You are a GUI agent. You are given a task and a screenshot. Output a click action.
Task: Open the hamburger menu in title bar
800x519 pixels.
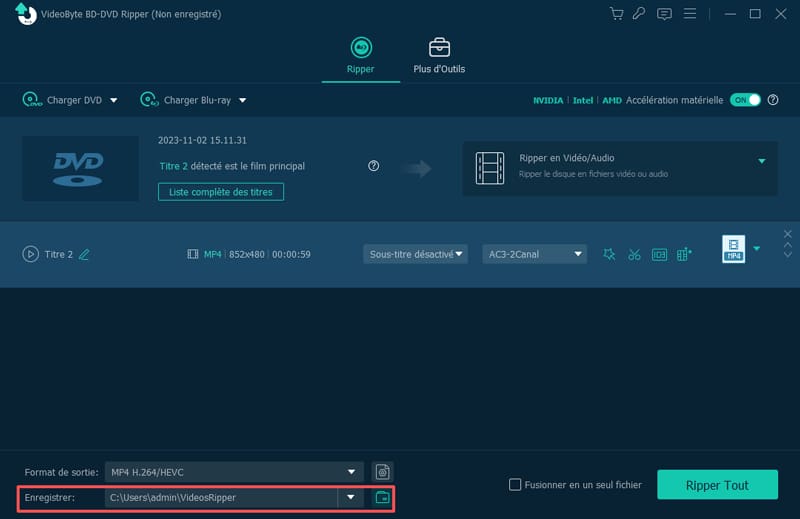(x=690, y=14)
